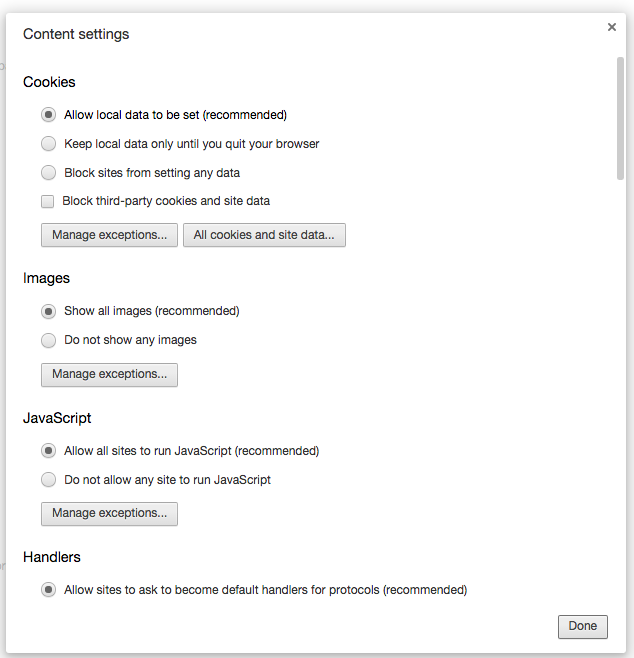Click the Handlers section heading

(52, 556)
